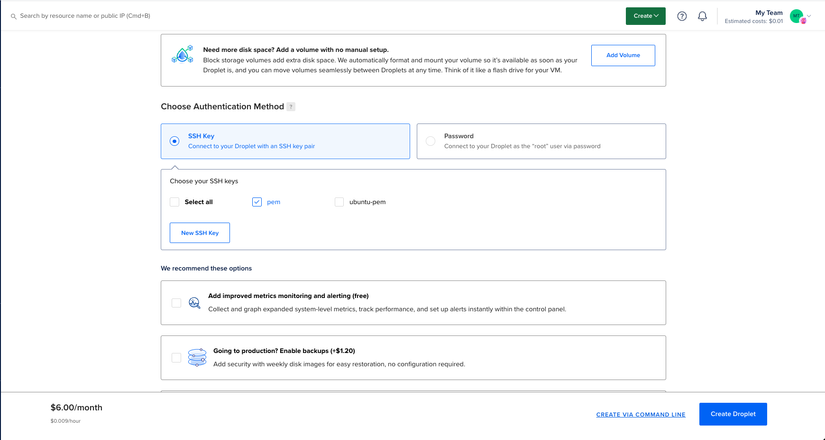Click the New SSH Key button

click(200, 232)
